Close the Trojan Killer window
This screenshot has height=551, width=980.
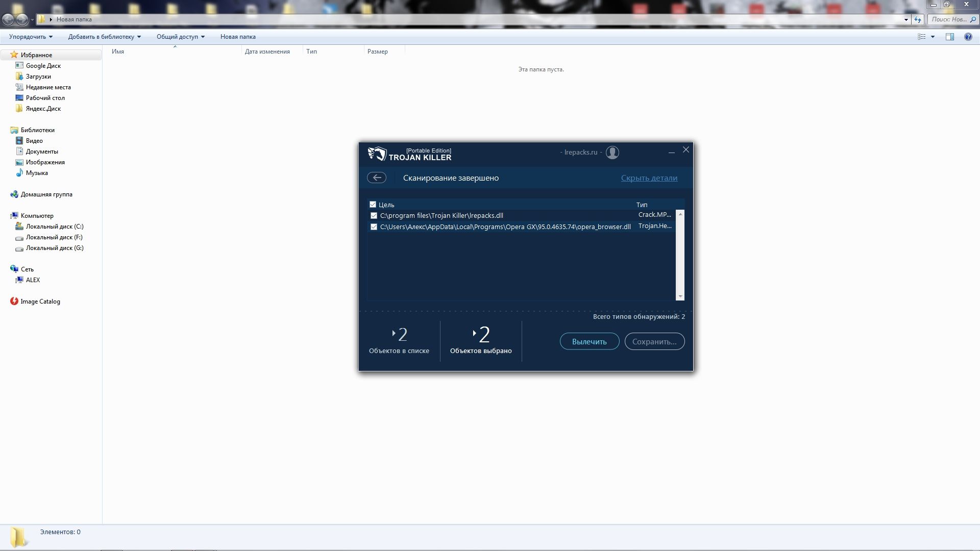pyautogui.click(x=686, y=149)
